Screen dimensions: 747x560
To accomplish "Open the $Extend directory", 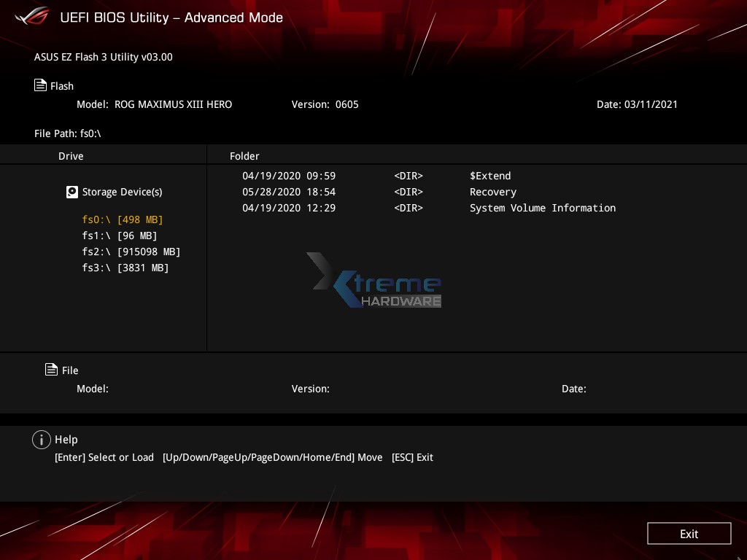I will [489, 176].
